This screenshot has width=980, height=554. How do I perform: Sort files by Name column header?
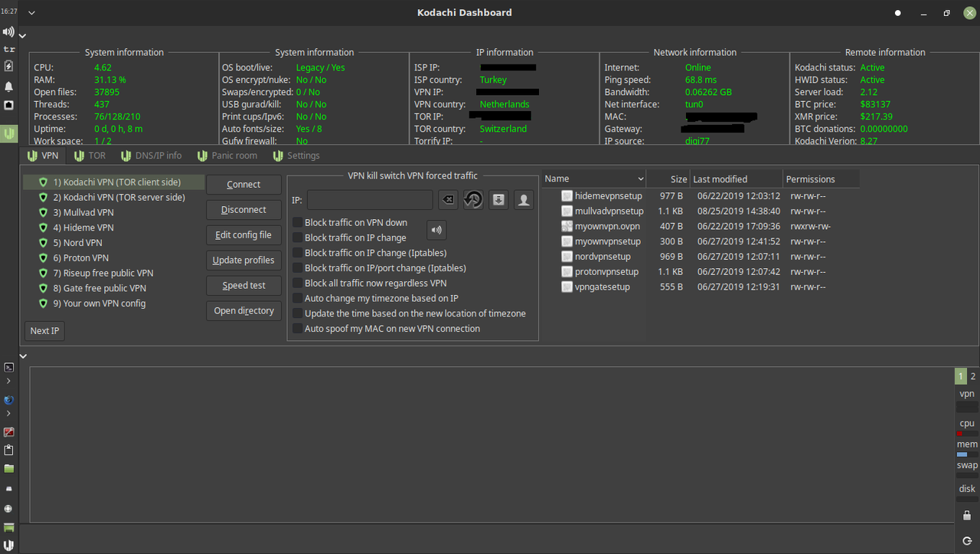tap(595, 179)
